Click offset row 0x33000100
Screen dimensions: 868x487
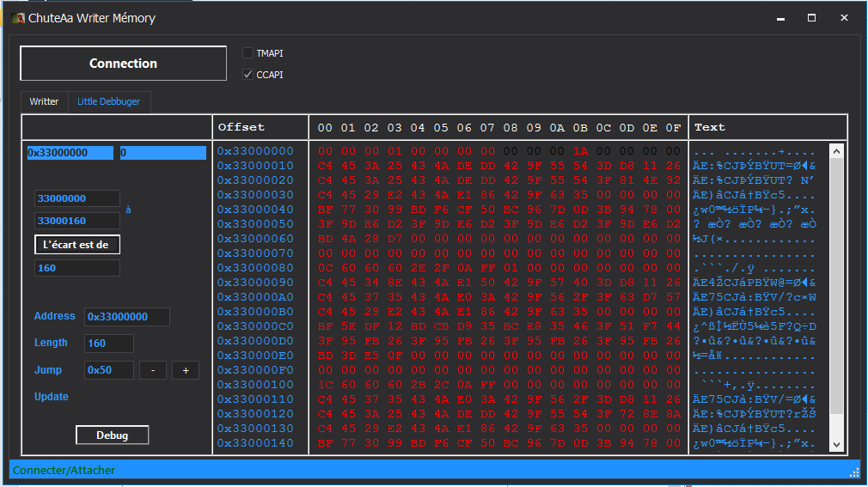coord(255,385)
